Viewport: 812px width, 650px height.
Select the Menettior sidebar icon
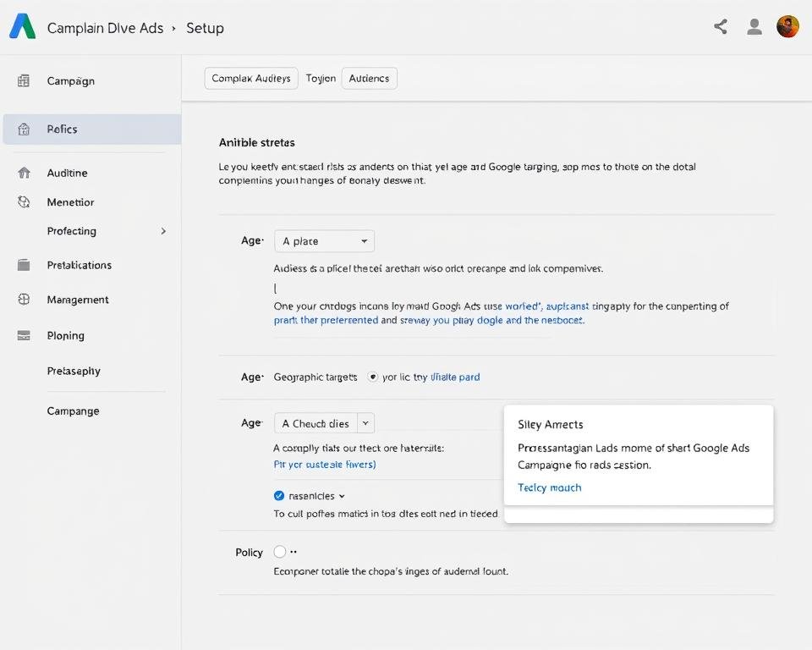[25, 201]
